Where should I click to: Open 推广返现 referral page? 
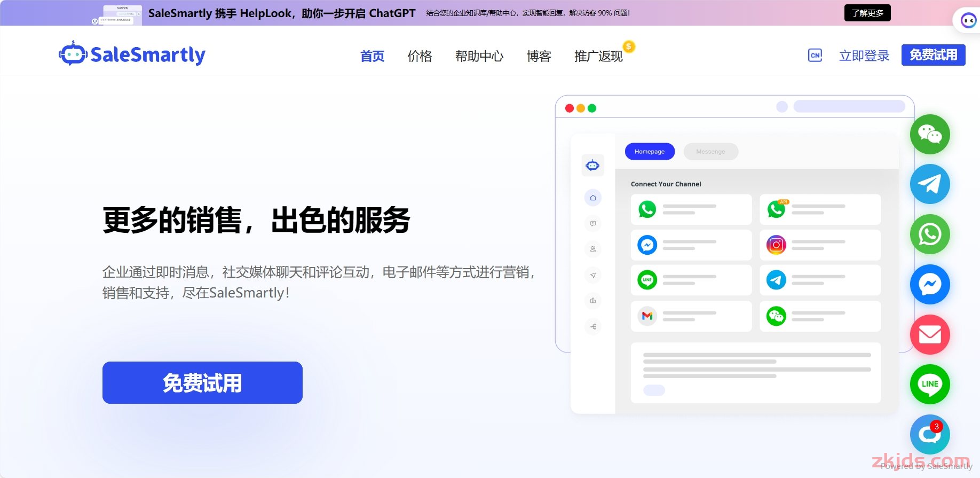(x=598, y=56)
